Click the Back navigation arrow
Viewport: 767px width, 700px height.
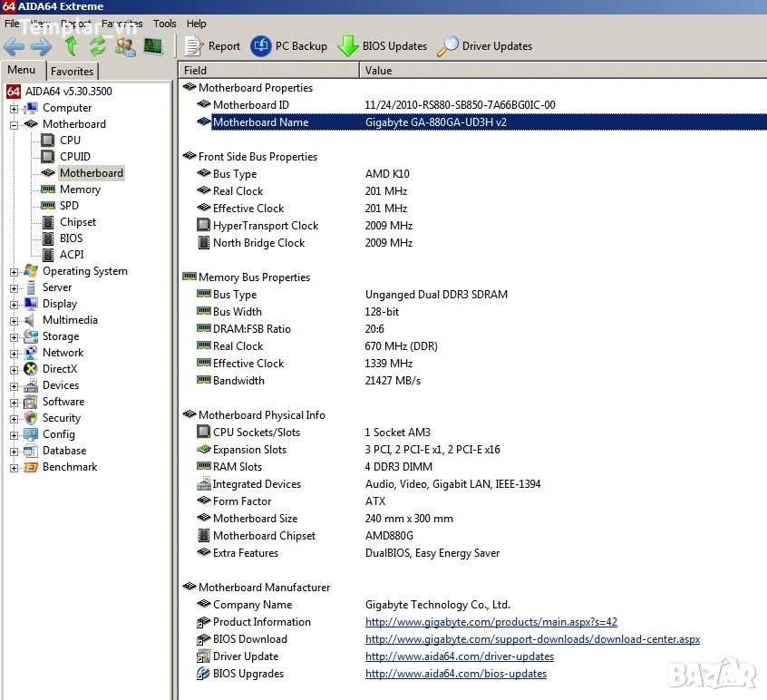tap(14, 46)
